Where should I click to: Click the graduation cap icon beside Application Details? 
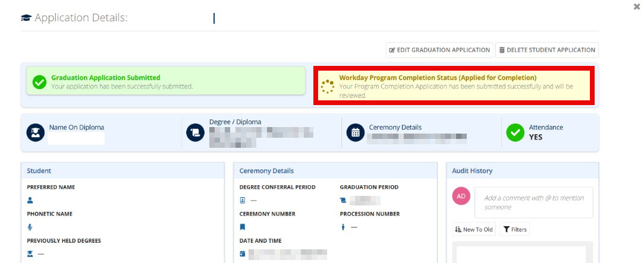[26, 18]
